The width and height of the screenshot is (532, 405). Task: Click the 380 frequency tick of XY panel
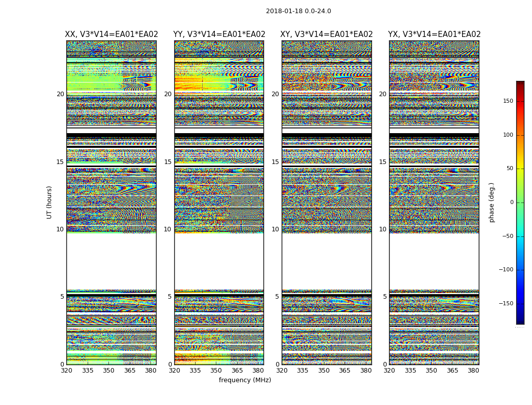pyautogui.click(x=366, y=371)
